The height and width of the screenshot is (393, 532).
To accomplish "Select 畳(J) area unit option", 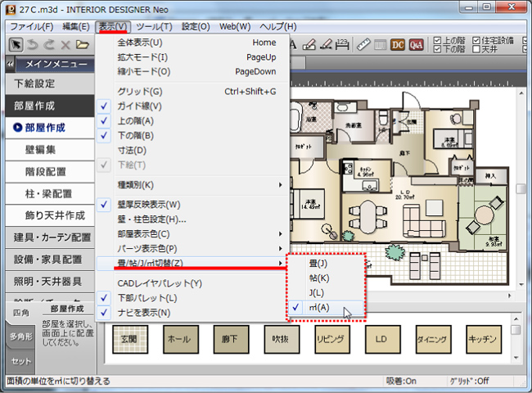I will 318,264.
